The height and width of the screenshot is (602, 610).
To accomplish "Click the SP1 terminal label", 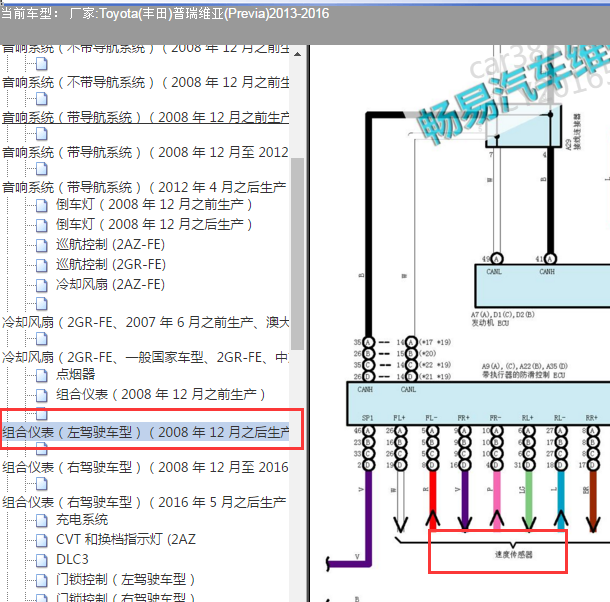I will (368, 418).
